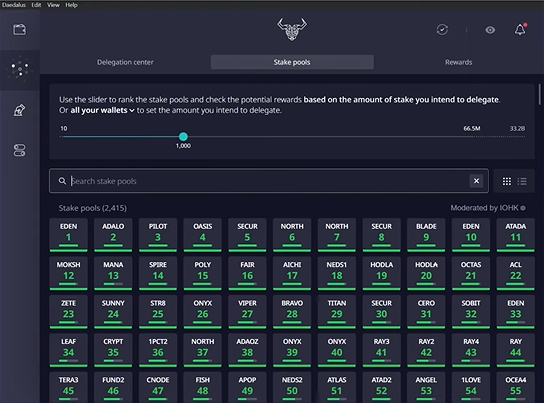
Task: Open stake pool ANGEL ranked 53
Action: coord(426,387)
